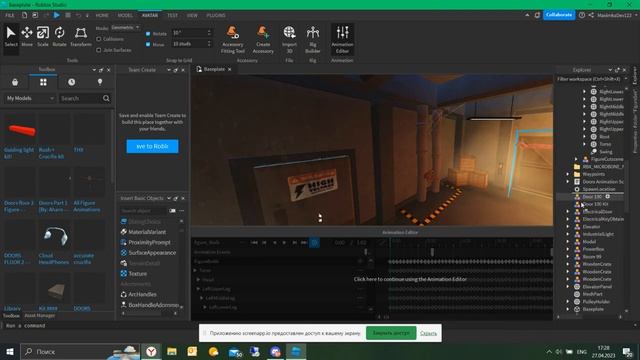
Task: Click the hide link in sharing notification
Action: pyautogui.click(x=428, y=333)
